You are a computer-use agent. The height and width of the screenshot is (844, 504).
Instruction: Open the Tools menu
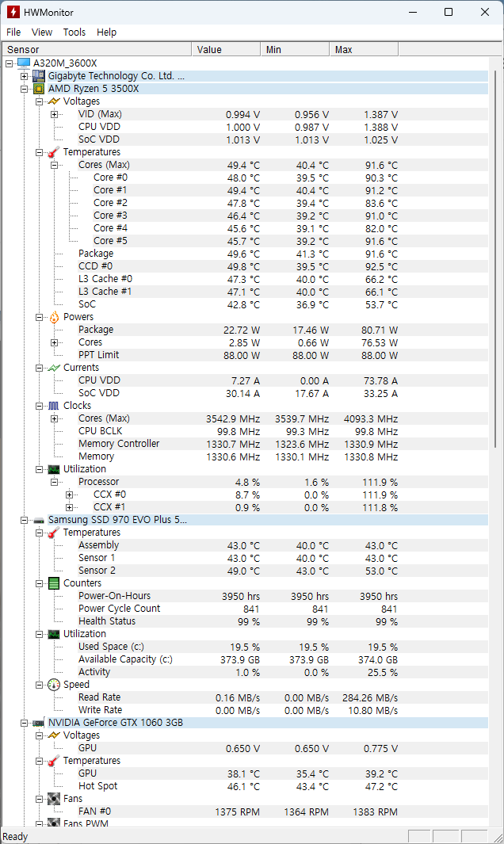(x=74, y=32)
